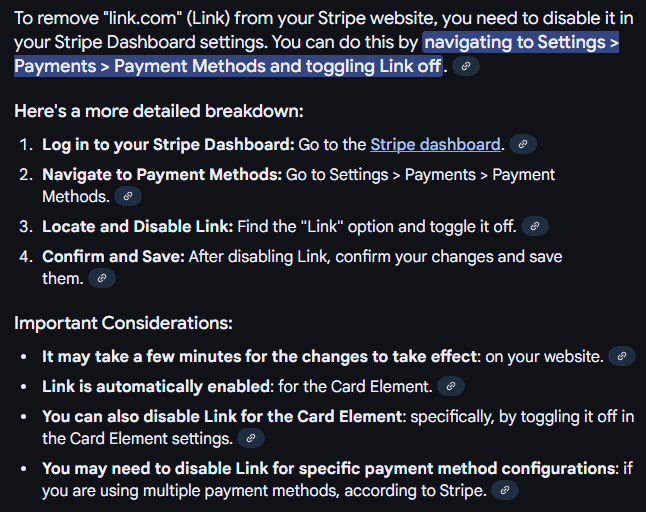The height and width of the screenshot is (512, 646).
Task: Click the 'Important Considerations' heading
Action: [x=123, y=323]
